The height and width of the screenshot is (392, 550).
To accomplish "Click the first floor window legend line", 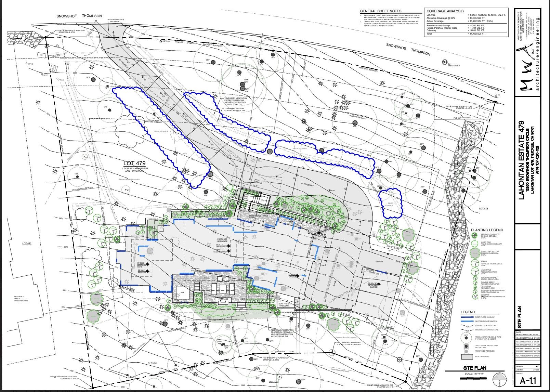I will pyautogui.click(x=467, y=317).
